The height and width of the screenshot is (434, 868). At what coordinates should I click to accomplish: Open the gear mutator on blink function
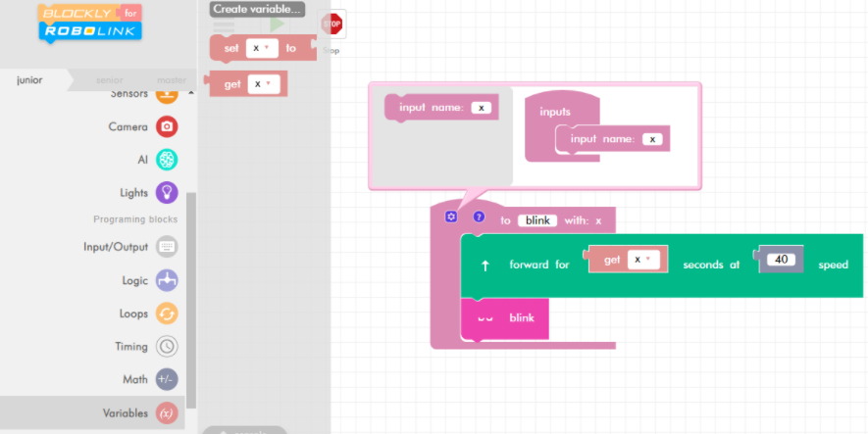(x=451, y=217)
